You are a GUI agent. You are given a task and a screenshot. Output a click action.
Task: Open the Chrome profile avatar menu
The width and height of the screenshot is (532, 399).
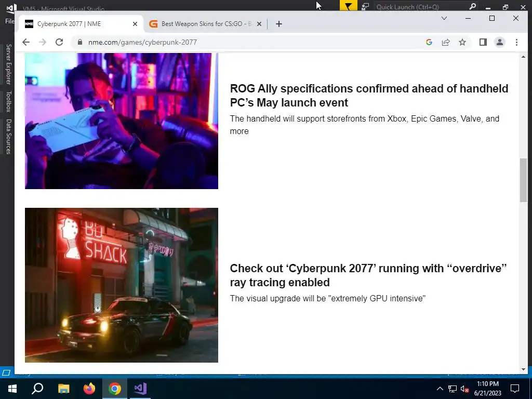coord(499,42)
